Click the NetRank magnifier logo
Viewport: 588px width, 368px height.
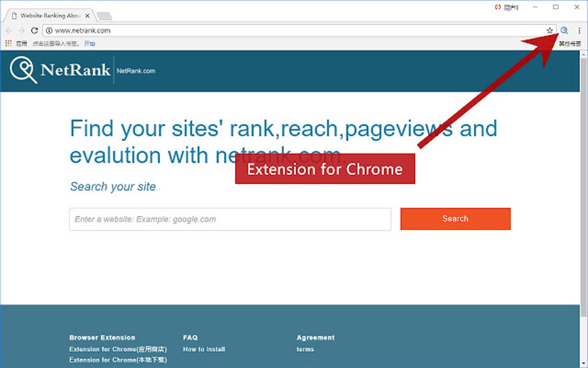(x=23, y=70)
